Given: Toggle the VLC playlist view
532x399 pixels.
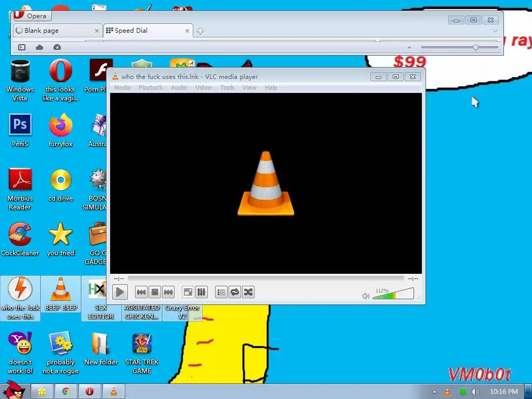Looking at the screenshot, I should point(221,292).
